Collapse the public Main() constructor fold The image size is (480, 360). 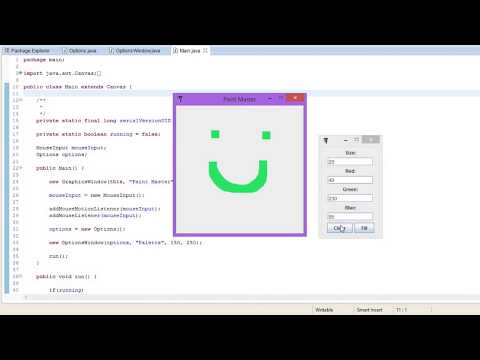tap(21, 168)
